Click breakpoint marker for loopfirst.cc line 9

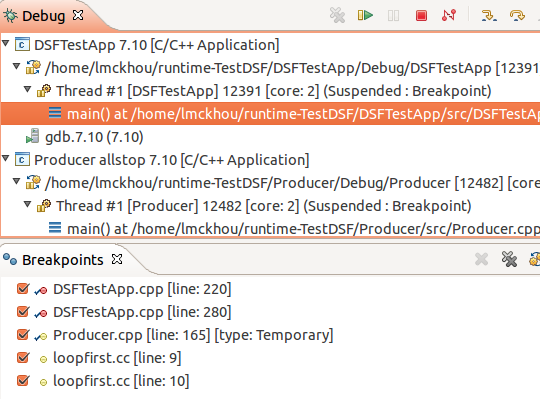(x=43, y=360)
